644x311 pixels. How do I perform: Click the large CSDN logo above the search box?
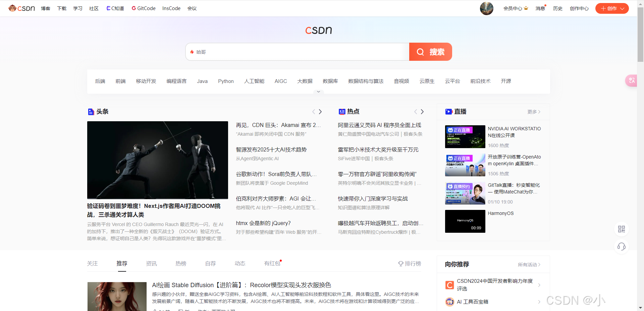(318, 30)
